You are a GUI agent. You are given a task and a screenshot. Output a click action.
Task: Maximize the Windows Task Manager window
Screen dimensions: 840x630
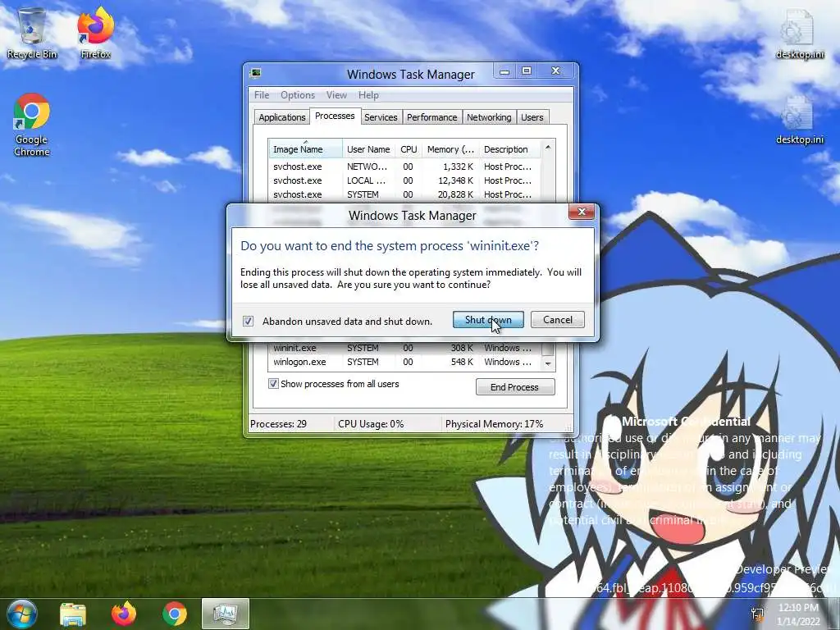coord(527,71)
